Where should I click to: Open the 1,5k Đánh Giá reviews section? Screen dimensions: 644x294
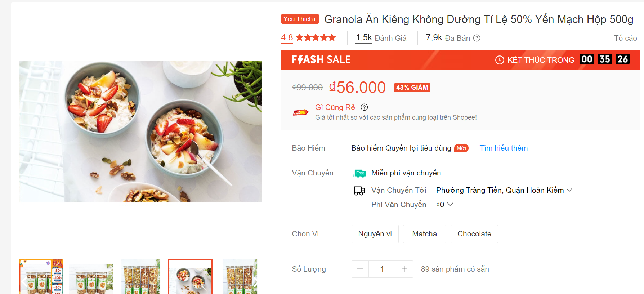point(381,38)
